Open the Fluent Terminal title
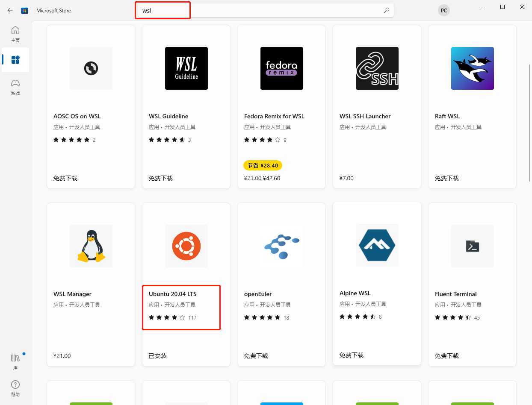 [x=456, y=294]
